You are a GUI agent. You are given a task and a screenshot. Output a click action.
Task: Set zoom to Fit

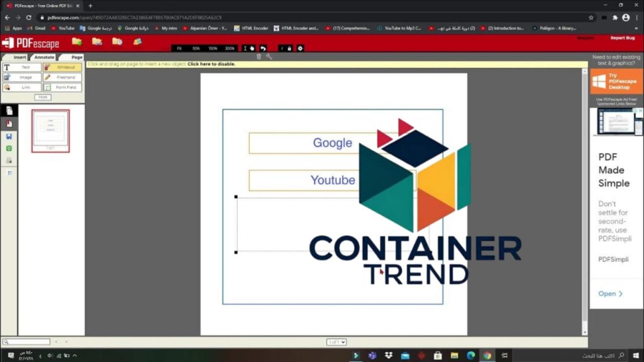coord(179,48)
